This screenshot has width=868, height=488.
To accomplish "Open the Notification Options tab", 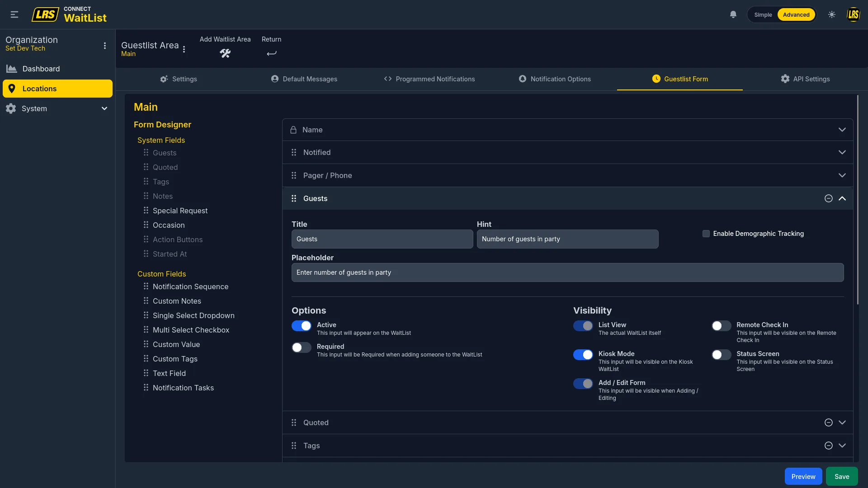I will click(555, 79).
